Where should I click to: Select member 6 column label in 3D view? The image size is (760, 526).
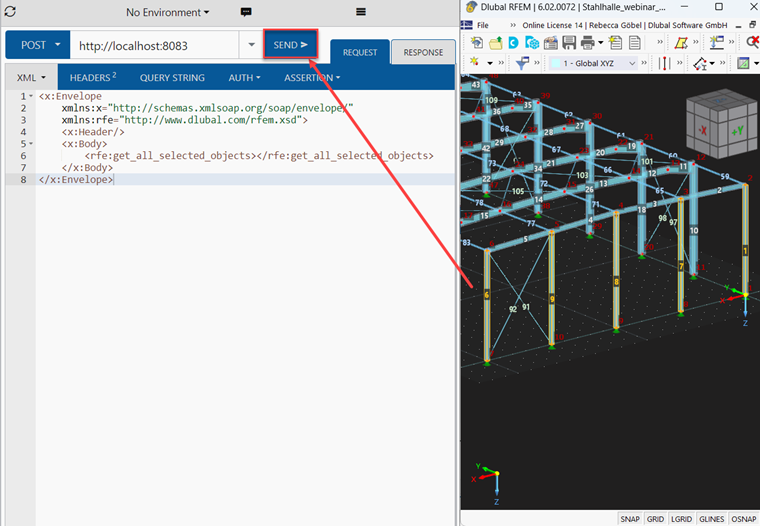487,294
